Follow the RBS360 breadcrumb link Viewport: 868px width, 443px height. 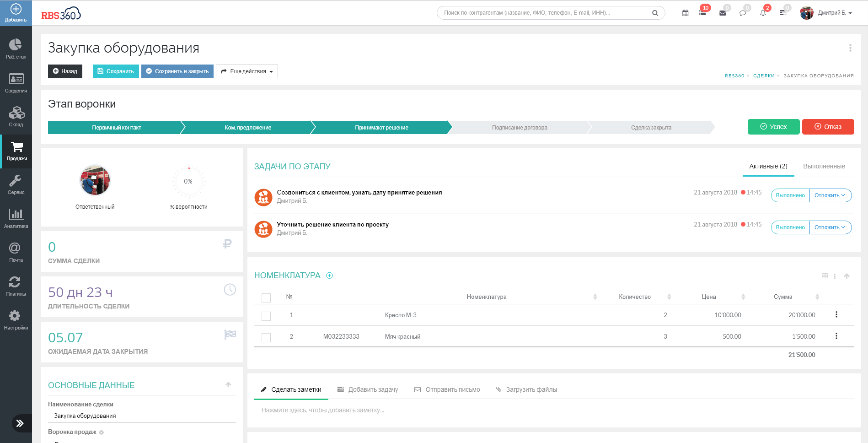pyautogui.click(x=734, y=76)
